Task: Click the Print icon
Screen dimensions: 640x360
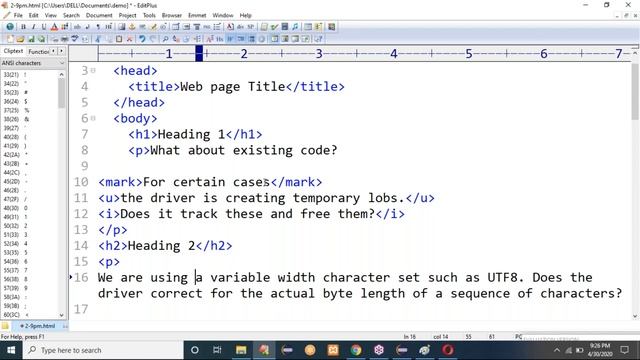Action: coord(64,39)
